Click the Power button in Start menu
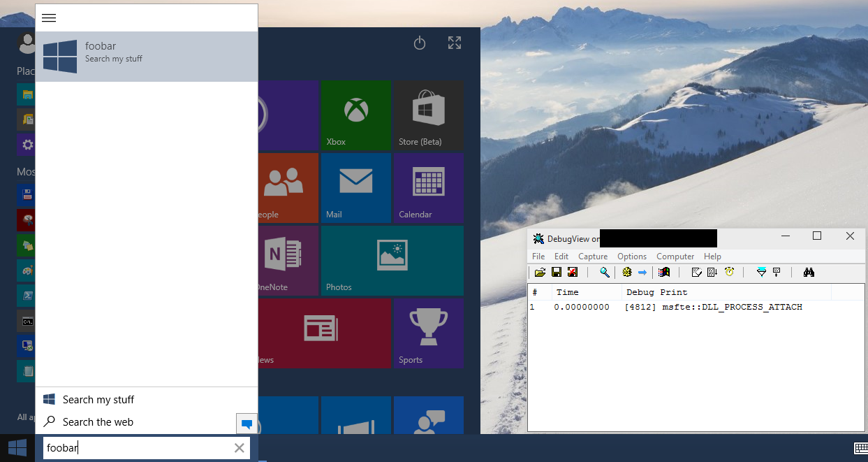The width and height of the screenshot is (868, 462). click(x=420, y=43)
